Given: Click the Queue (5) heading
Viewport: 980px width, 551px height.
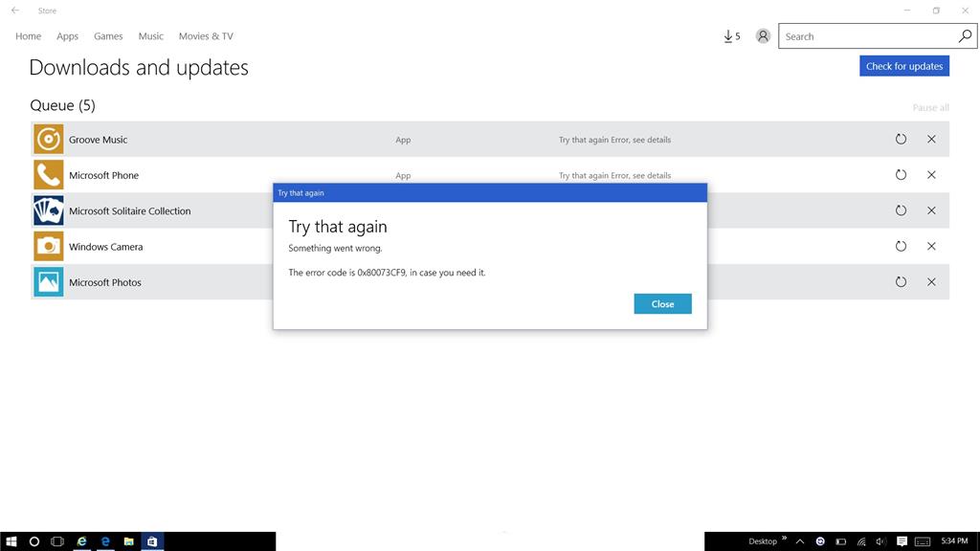Looking at the screenshot, I should (62, 105).
